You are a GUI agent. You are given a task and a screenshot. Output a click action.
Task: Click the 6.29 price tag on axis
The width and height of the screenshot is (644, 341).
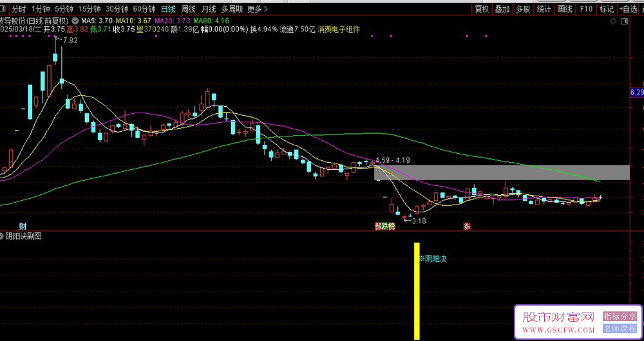point(637,93)
